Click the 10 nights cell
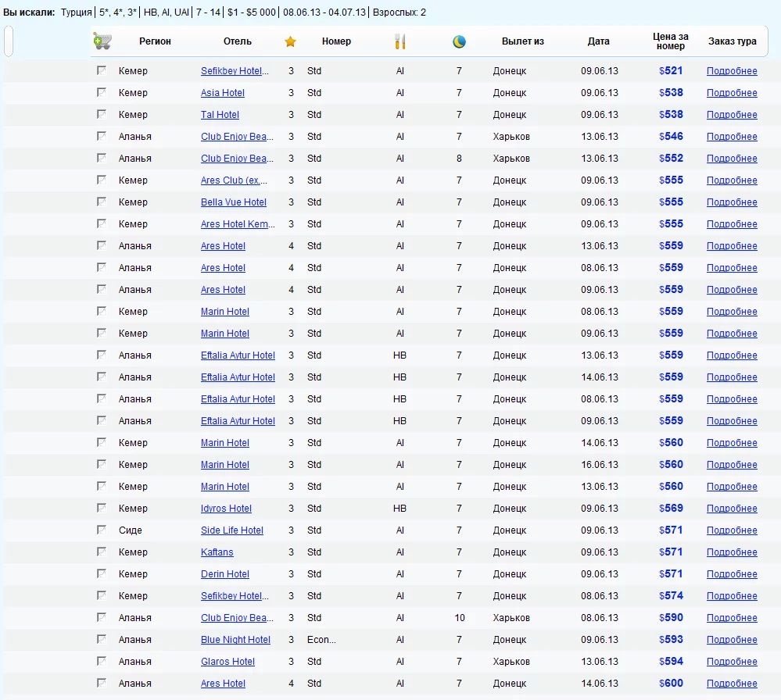 (459, 618)
